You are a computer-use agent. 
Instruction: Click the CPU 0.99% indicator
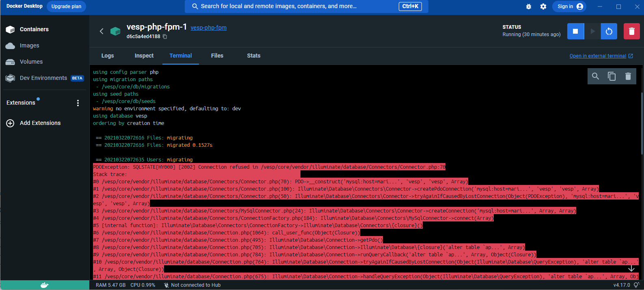pyautogui.click(x=143, y=285)
